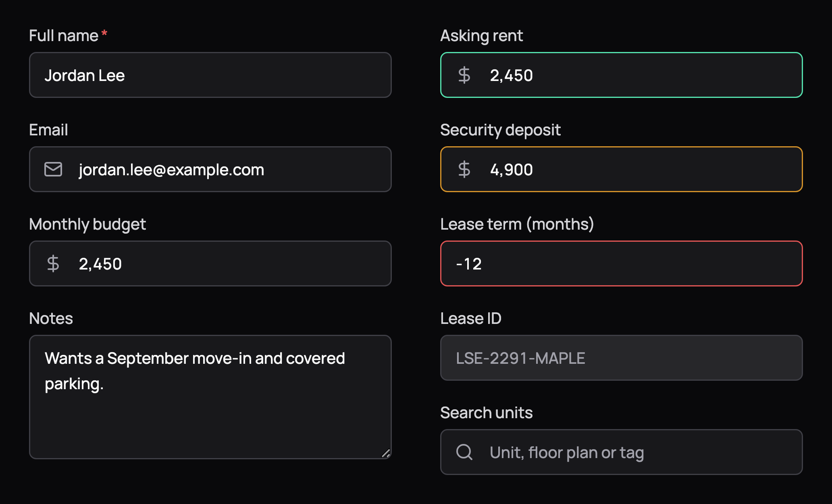Click the Search units label
This screenshot has height=504, width=832.
point(487,413)
